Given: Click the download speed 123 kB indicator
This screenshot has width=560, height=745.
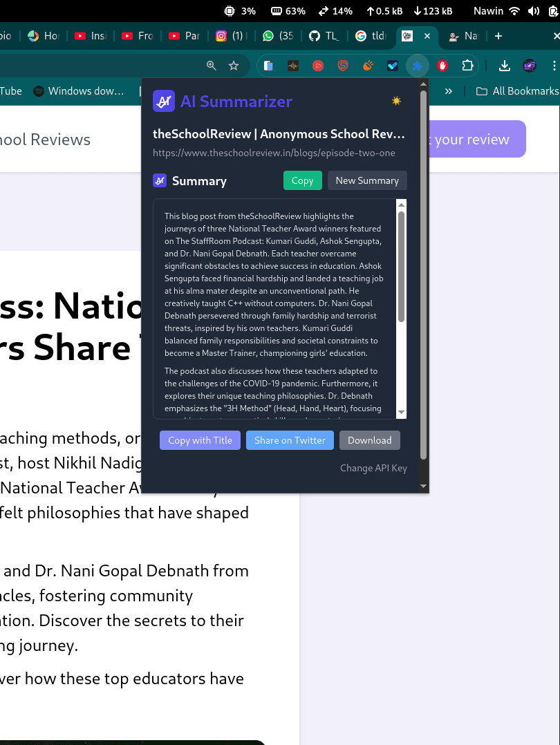Looking at the screenshot, I should tap(433, 11).
